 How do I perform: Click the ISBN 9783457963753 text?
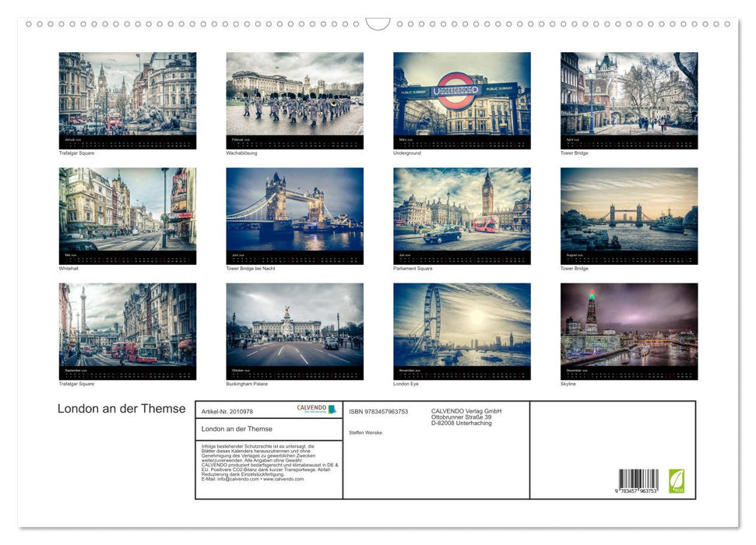[x=378, y=410]
